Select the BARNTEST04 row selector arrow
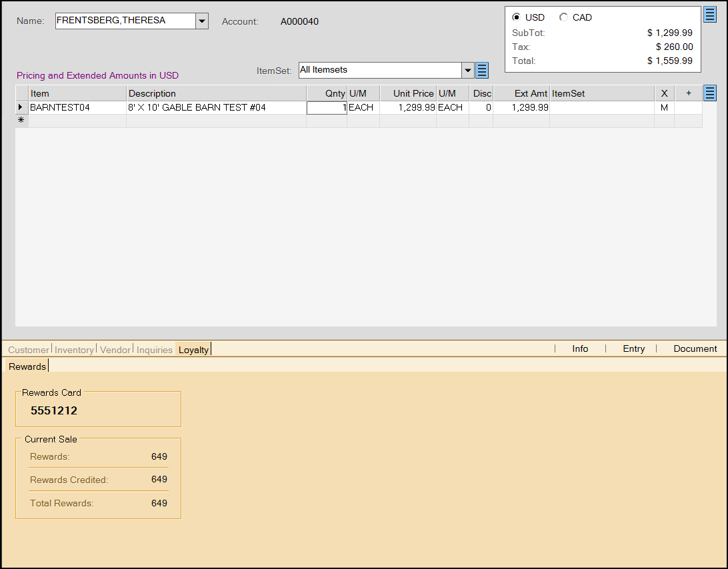 (x=21, y=107)
